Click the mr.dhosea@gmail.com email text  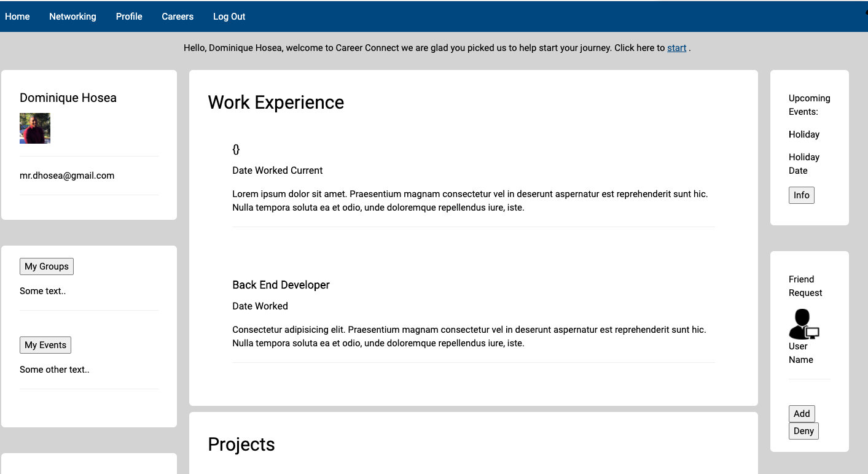(67, 176)
